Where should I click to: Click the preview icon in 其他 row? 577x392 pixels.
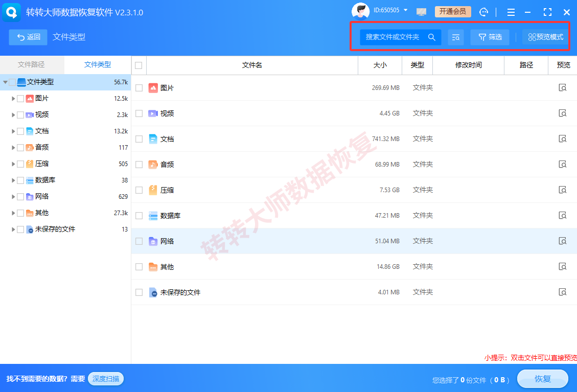pyautogui.click(x=562, y=266)
